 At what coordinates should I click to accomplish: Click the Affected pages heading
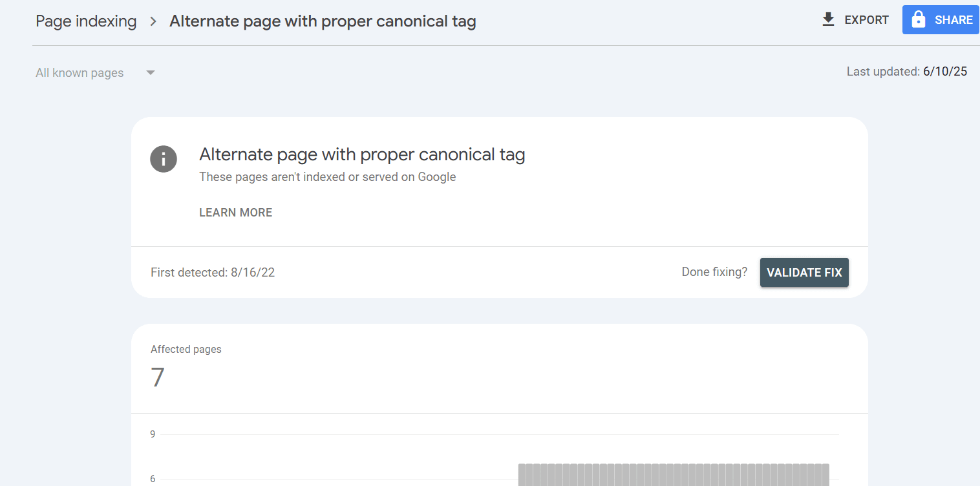pos(186,349)
